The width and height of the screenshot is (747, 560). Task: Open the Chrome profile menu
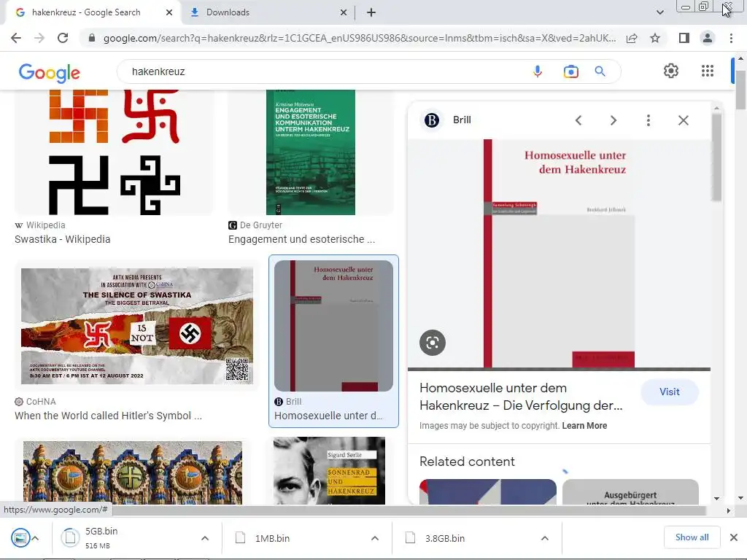click(708, 38)
